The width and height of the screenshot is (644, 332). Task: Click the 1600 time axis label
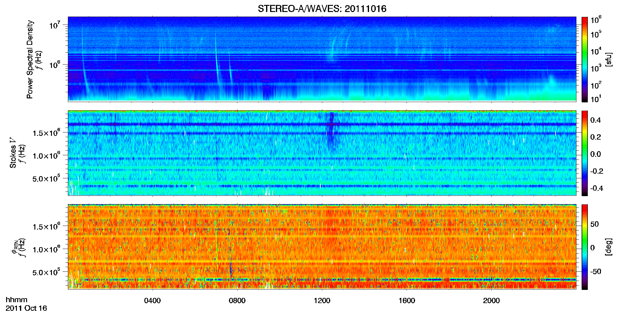[407, 301]
